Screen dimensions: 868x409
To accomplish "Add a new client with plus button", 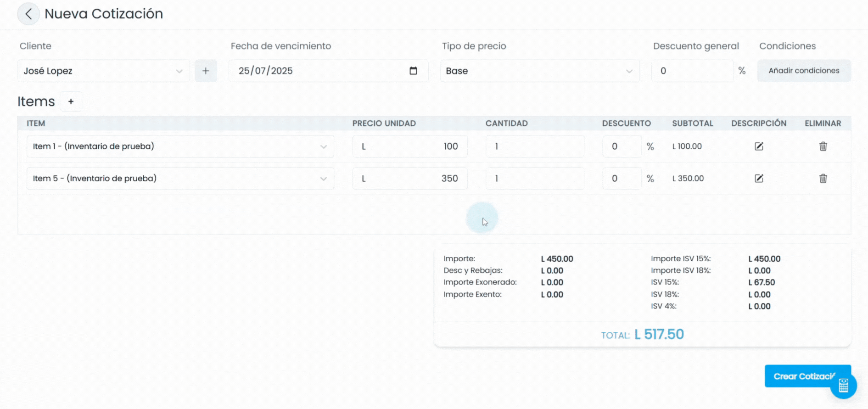I will point(206,71).
